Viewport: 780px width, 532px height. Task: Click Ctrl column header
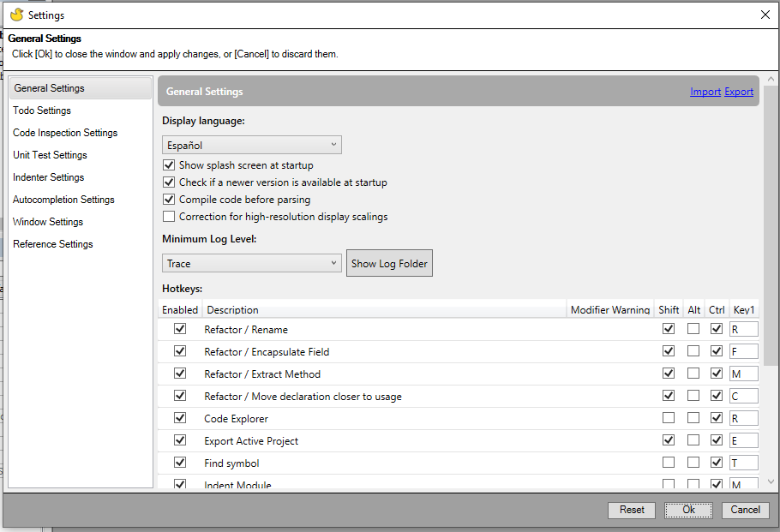717,310
